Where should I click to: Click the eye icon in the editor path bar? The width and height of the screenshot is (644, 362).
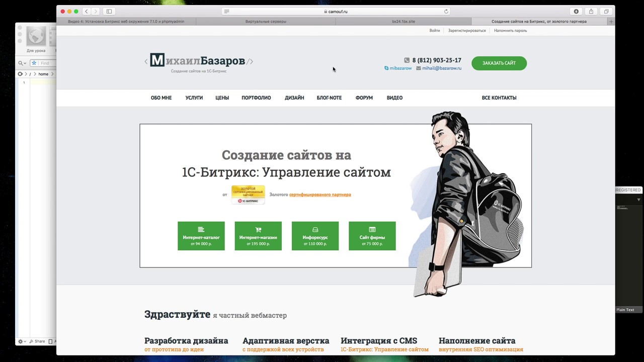point(20,74)
